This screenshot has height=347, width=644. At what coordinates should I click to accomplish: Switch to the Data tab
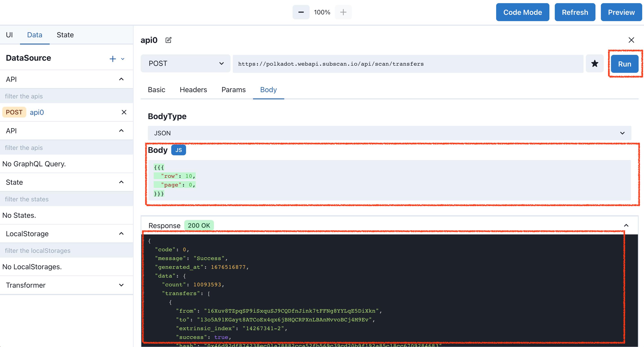(35, 35)
